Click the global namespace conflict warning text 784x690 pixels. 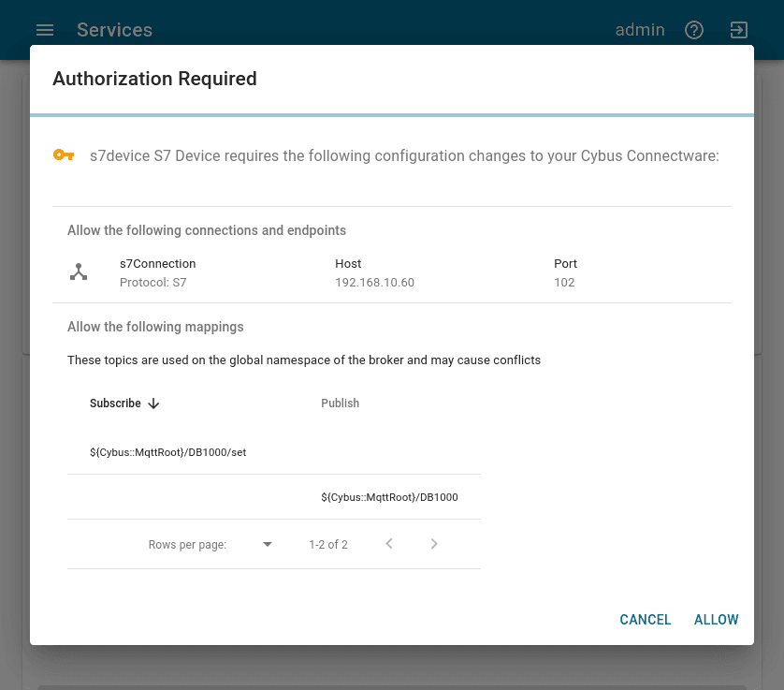pos(304,360)
